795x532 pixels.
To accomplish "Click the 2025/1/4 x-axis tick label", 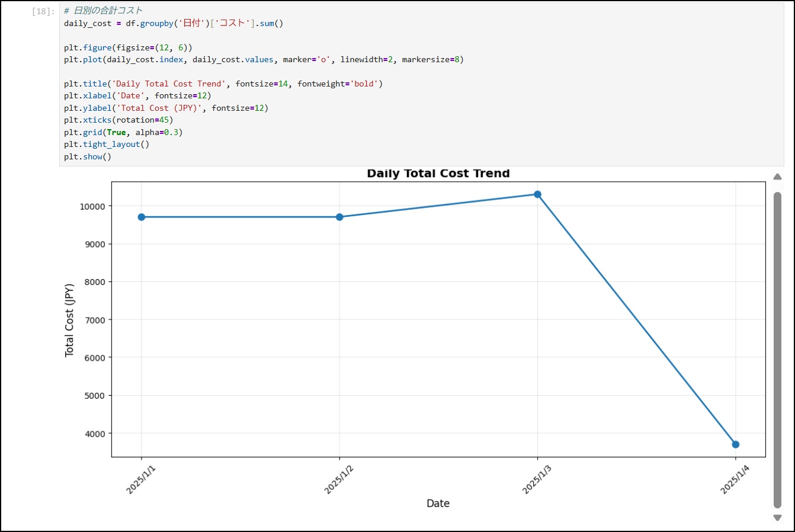I will coord(735,479).
